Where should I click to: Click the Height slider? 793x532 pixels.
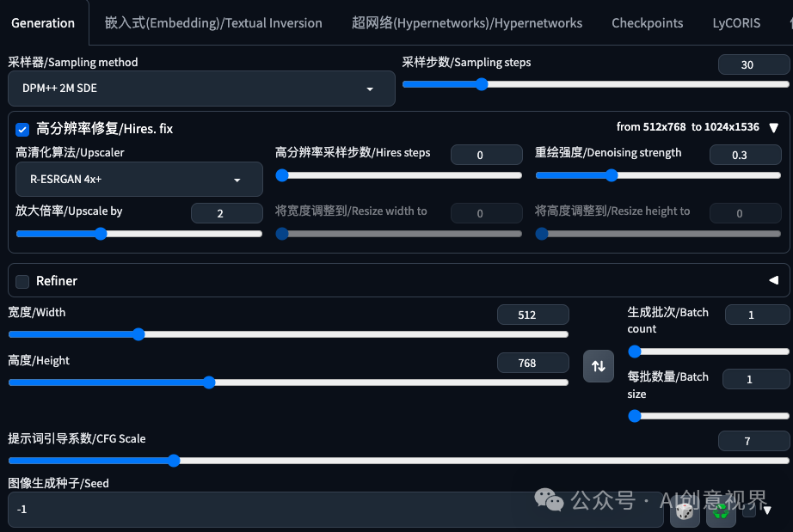click(x=288, y=382)
